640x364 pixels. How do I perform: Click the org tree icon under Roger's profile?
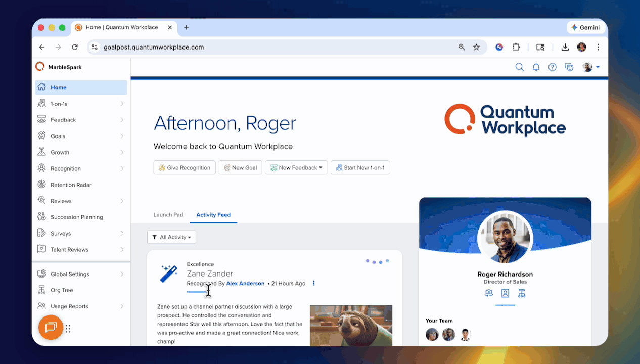(x=522, y=293)
